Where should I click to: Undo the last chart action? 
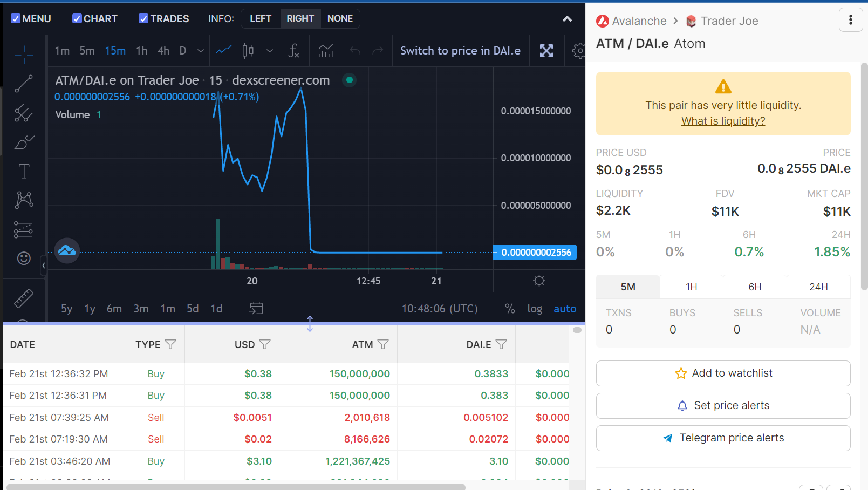click(355, 51)
